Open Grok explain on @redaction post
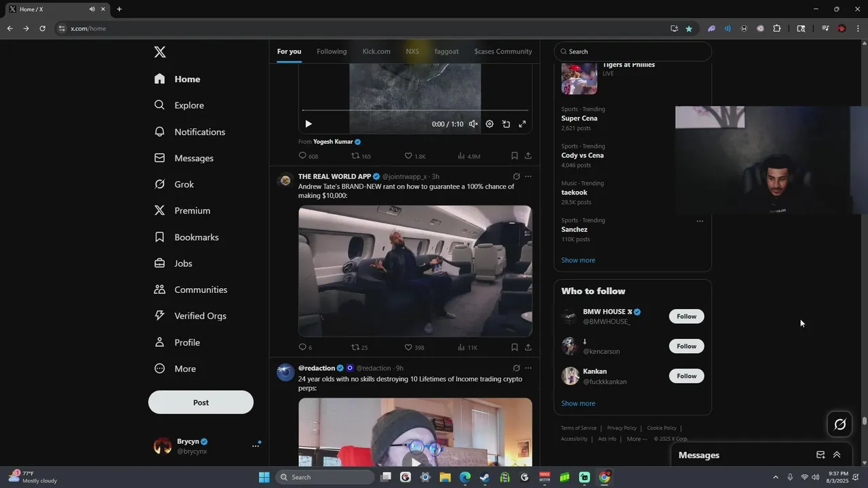This screenshot has width=868, height=488. (x=516, y=368)
